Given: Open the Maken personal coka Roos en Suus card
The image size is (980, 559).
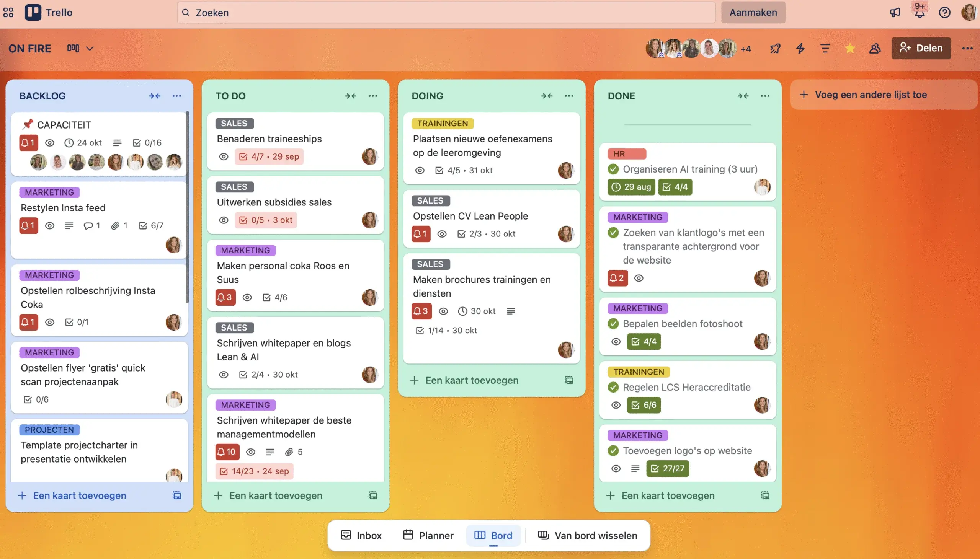Looking at the screenshot, I should point(295,275).
